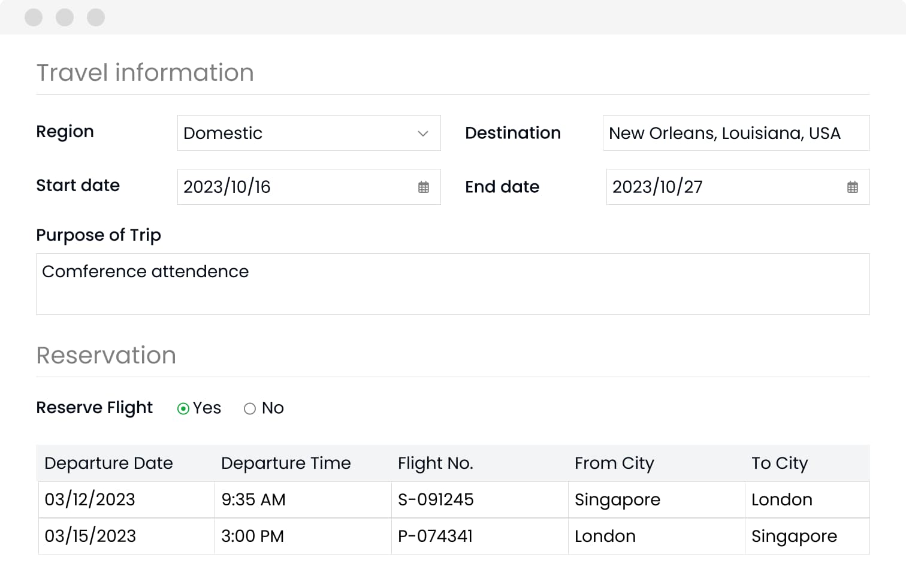Click the To City column header
The image size is (906, 588).
tap(780, 463)
